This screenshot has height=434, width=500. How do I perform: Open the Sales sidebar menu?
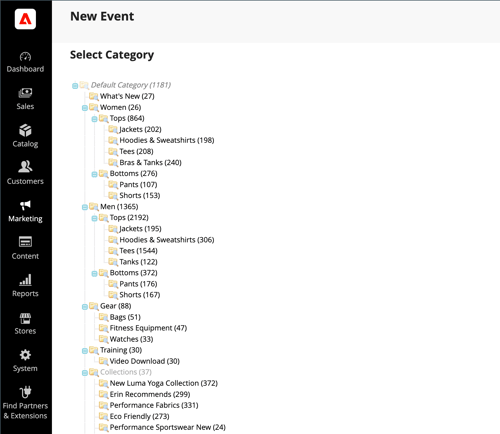(x=25, y=99)
